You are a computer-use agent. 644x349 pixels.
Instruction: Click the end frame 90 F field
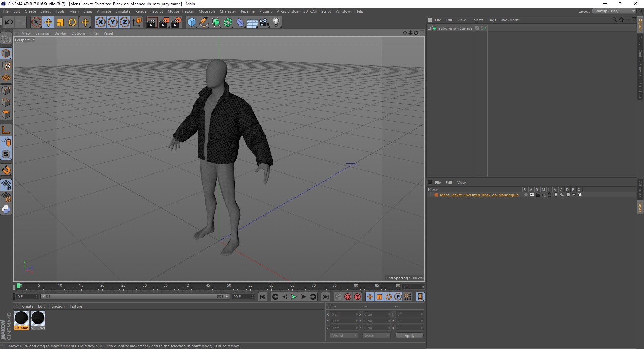pos(243,297)
